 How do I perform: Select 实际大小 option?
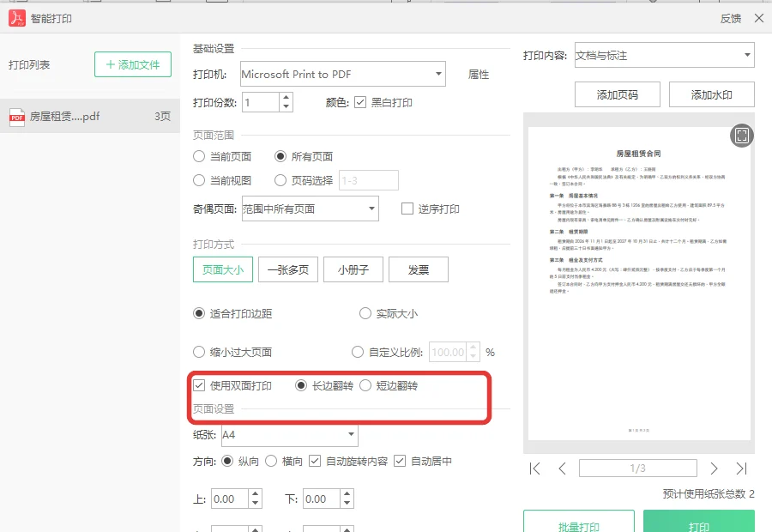coord(365,314)
